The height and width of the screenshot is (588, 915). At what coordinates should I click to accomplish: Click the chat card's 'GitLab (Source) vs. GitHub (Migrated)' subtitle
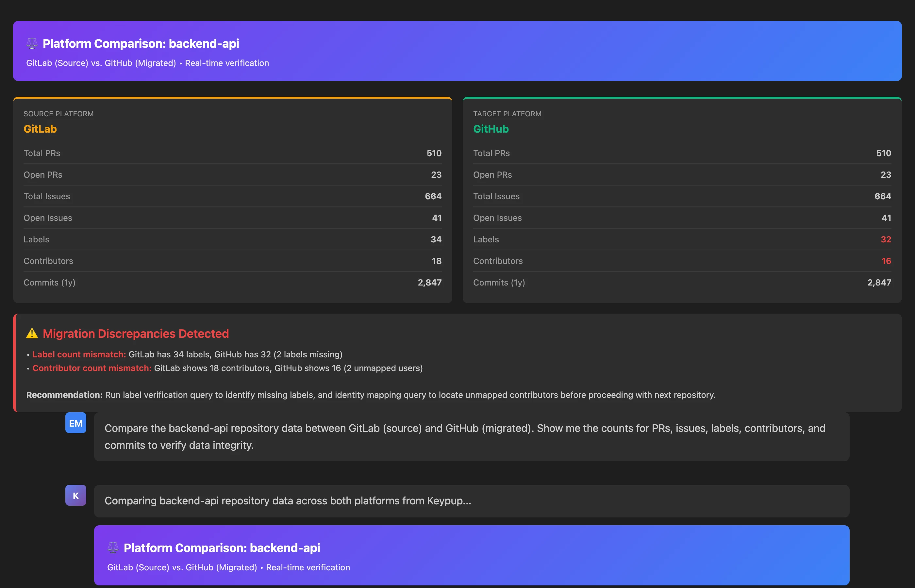(x=182, y=567)
